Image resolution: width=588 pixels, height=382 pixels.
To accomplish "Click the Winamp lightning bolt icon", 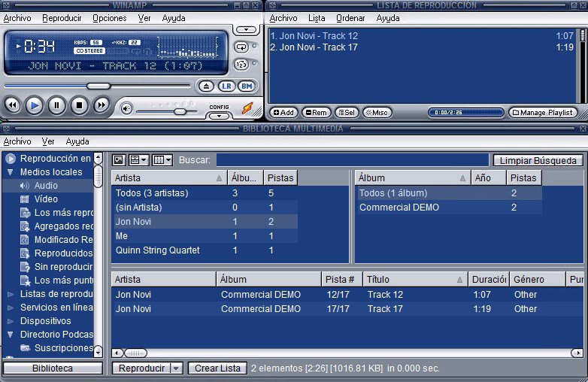I will [x=247, y=108].
